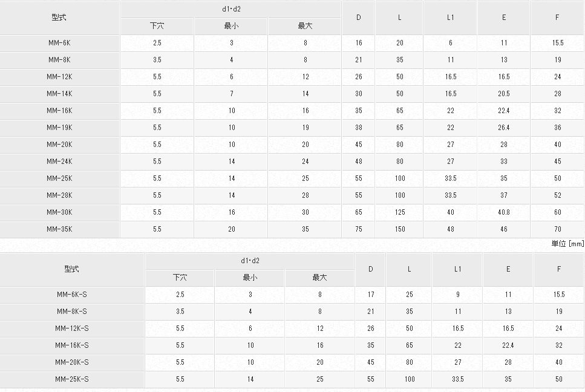Click the 40.8 value in the E column
The width and height of the screenshot is (585, 392).
point(503,212)
